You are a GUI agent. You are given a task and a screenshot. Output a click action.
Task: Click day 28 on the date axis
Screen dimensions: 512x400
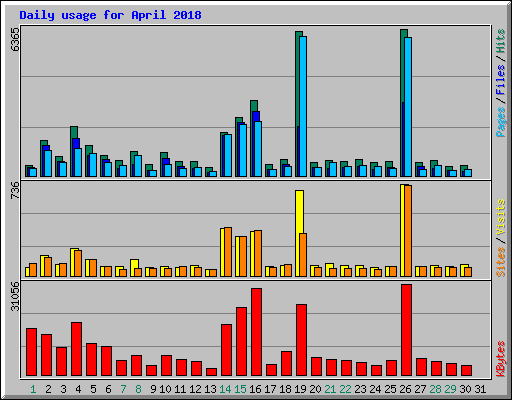(435, 389)
